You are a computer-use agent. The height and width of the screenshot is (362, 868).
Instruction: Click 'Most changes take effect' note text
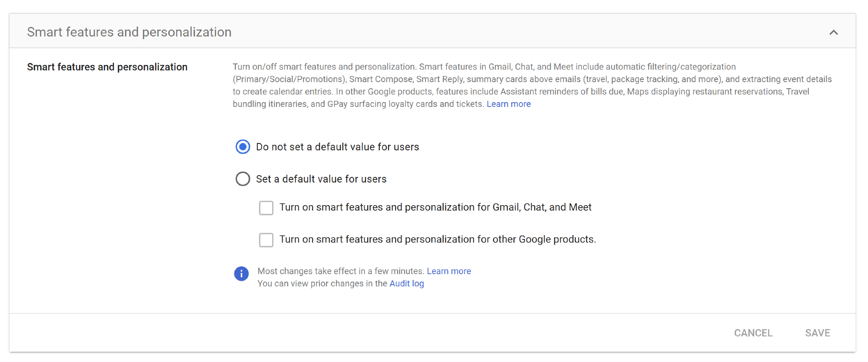coord(340,271)
